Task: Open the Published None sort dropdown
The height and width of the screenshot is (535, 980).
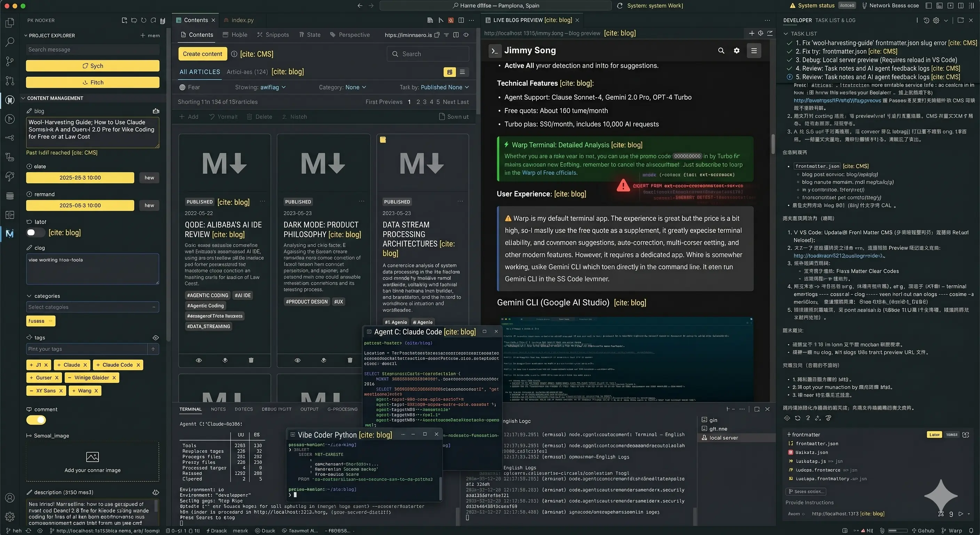Action: 445,87
